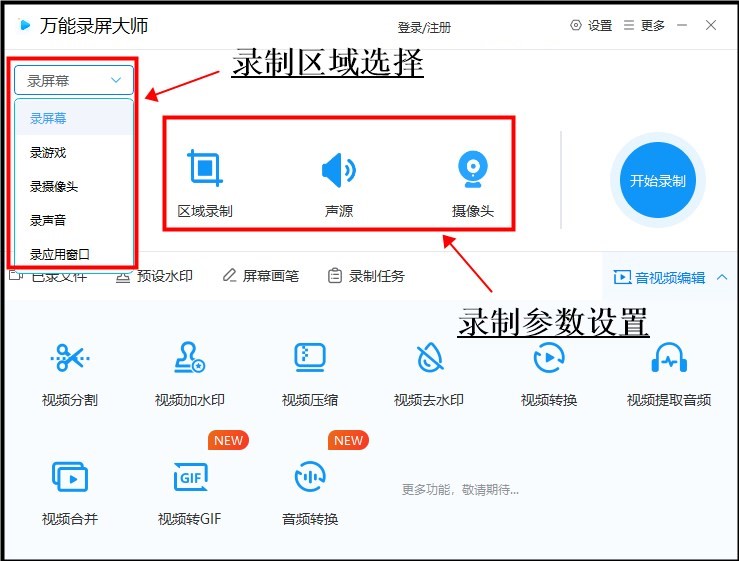The image size is (739, 561).
Task: Select 录声音 from the dropdown list
Action: [74, 220]
